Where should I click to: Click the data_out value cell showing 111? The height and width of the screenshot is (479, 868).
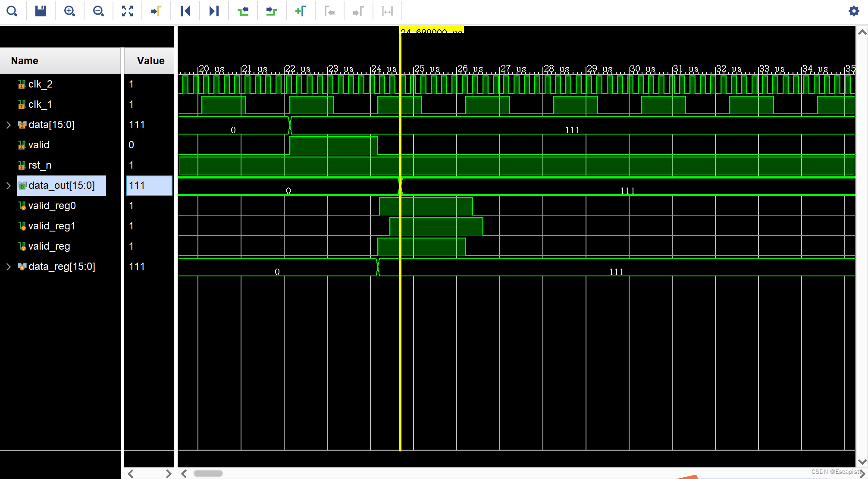click(x=149, y=186)
